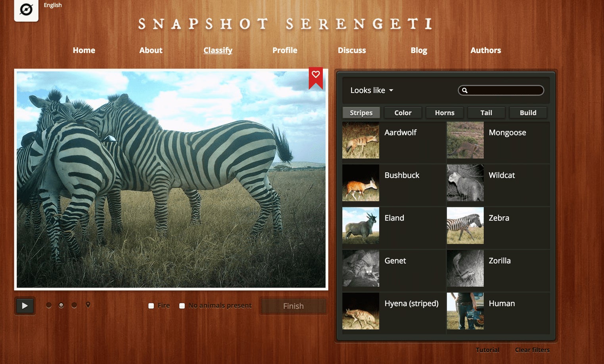Open the Blog page
Image resolution: width=604 pixels, height=364 pixels.
[419, 50]
